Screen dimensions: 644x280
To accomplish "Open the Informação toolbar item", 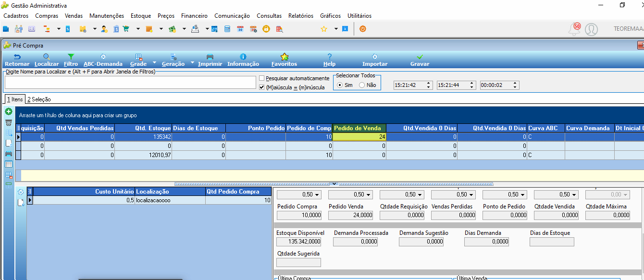I will 243,60.
